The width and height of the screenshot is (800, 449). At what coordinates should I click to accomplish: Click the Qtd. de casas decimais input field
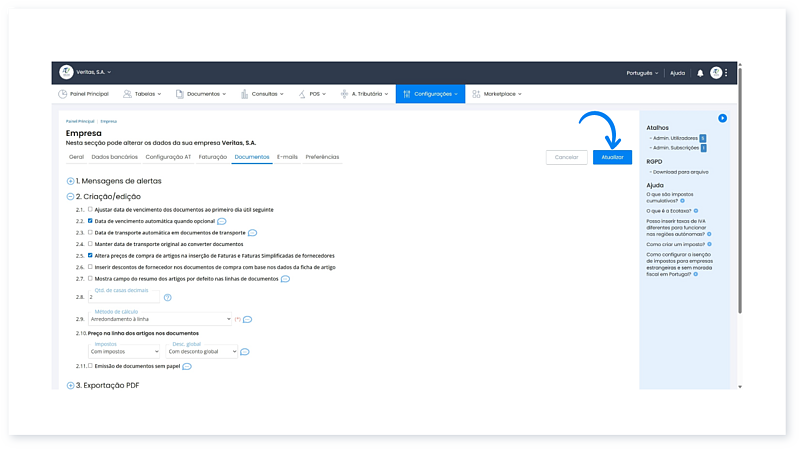123,297
